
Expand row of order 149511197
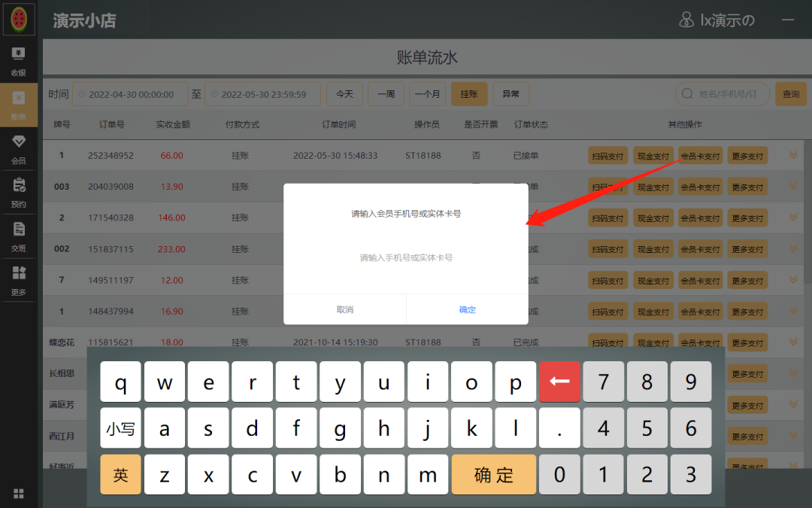pyautogui.click(x=793, y=279)
